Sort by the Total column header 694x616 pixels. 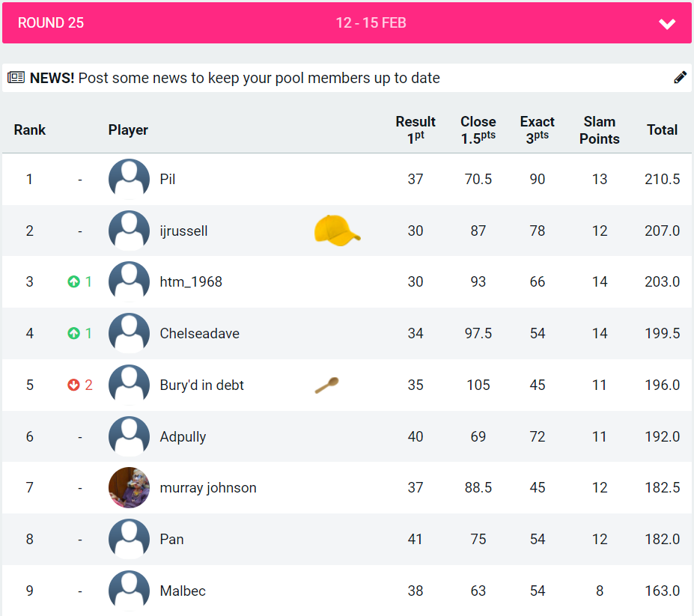(662, 130)
